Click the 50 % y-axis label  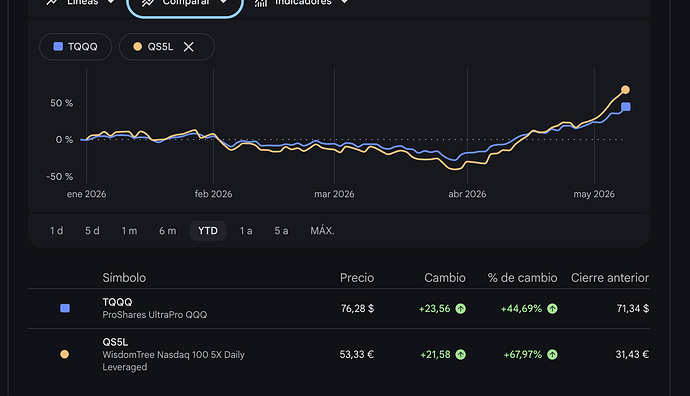click(x=62, y=103)
